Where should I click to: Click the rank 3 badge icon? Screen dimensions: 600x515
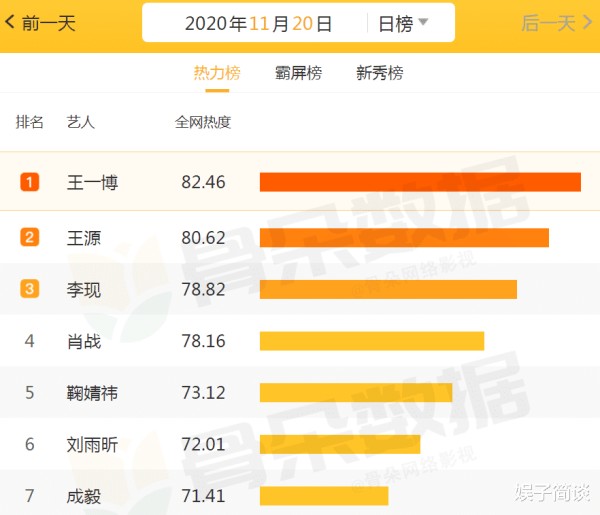tap(29, 289)
